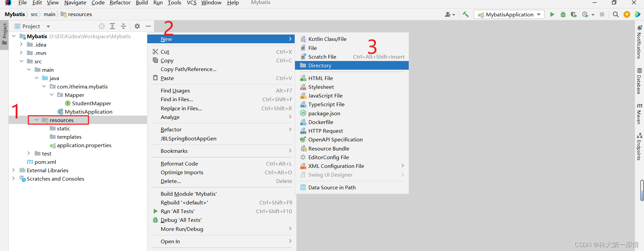
Task: Open the Maven side panel
Action: point(639,114)
